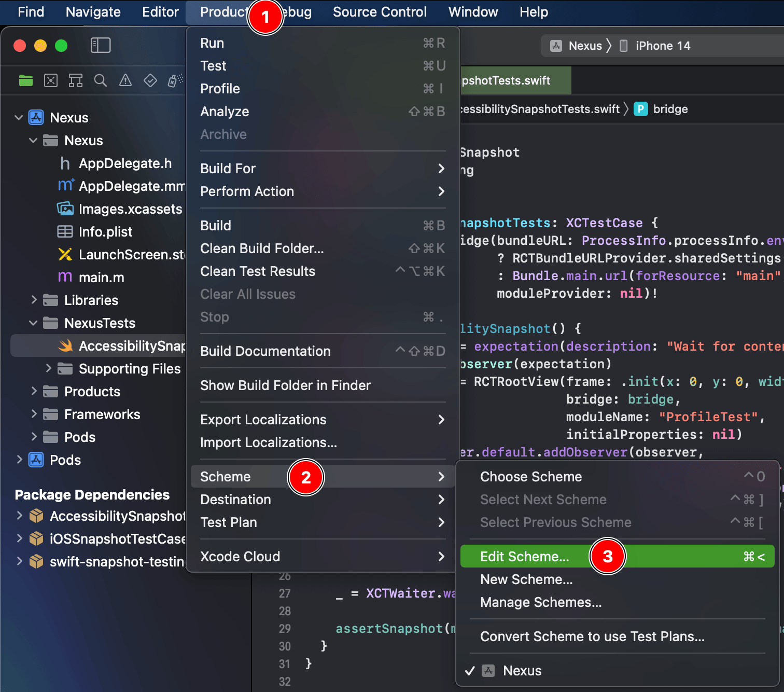Click the iPhone 14 device icon

click(624, 46)
